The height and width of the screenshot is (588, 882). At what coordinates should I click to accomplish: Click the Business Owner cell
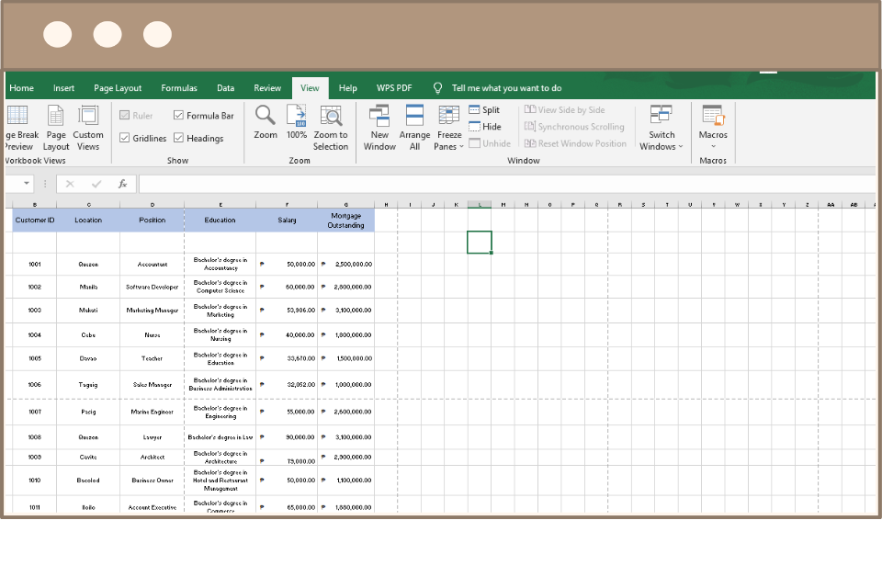[x=152, y=481]
